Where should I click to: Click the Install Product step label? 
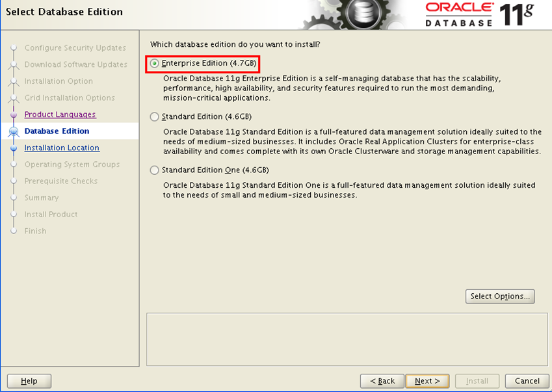[x=51, y=215]
